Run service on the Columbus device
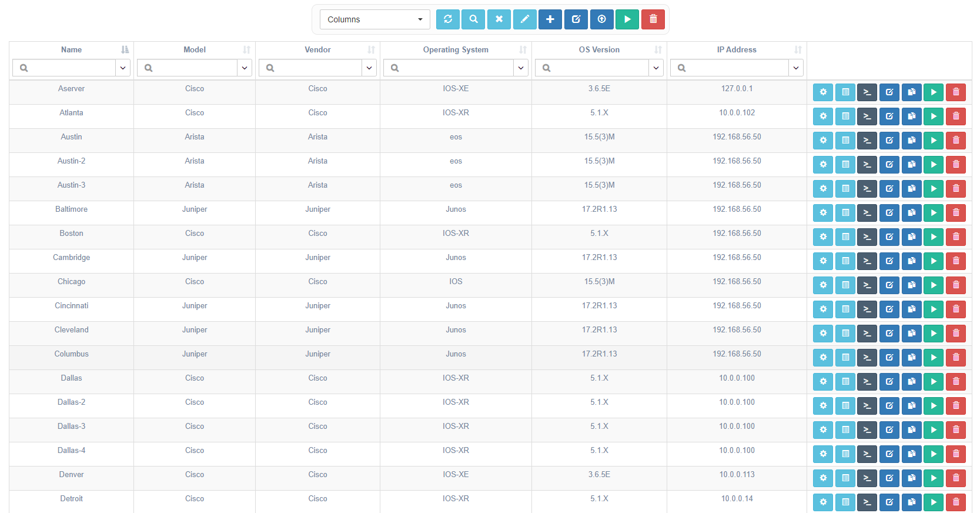 point(934,358)
